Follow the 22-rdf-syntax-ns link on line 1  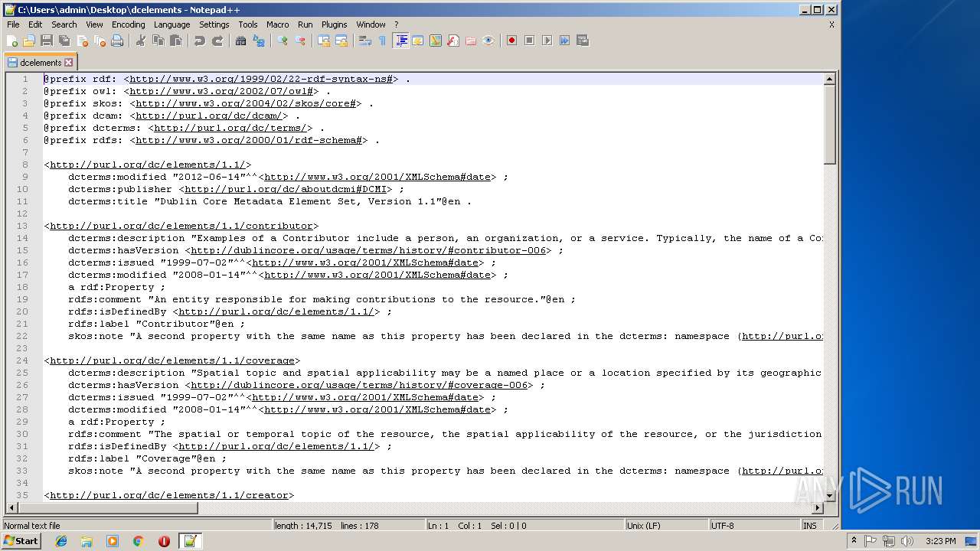click(x=261, y=79)
